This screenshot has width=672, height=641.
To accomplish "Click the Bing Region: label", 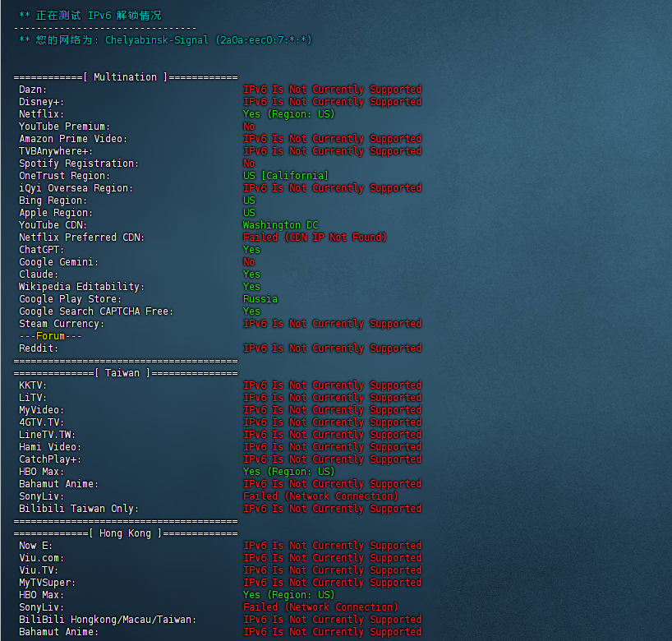I will tap(53, 201).
